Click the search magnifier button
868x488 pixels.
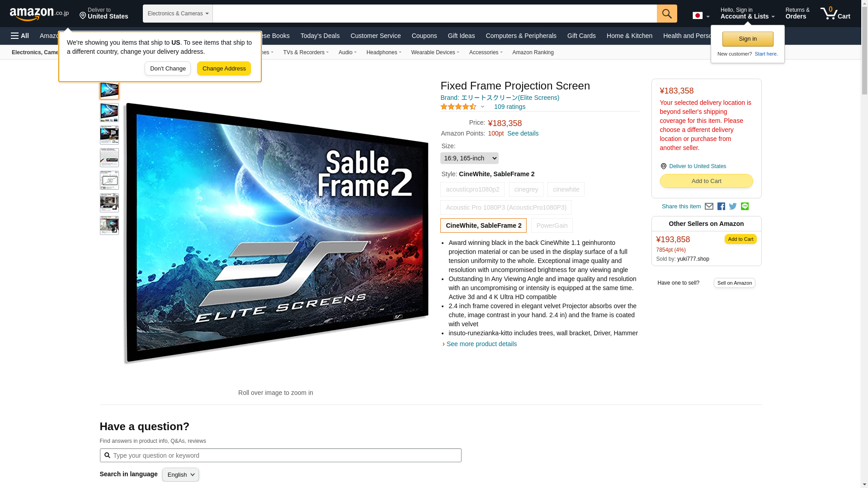pyautogui.click(x=667, y=14)
